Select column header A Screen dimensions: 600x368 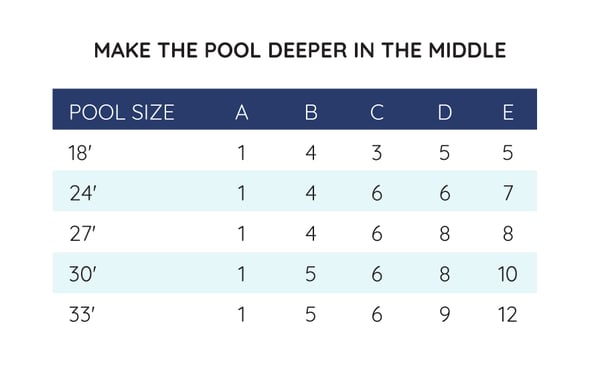click(242, 112)
